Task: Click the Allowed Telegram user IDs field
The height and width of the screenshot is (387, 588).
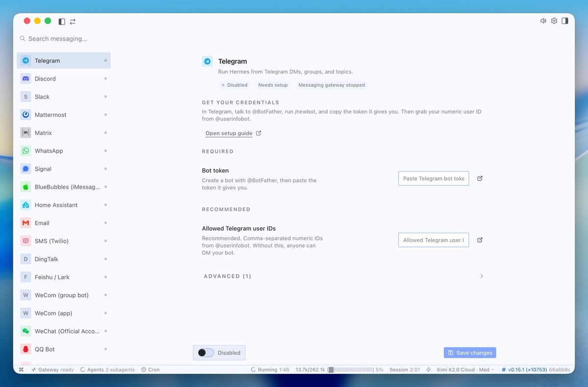Action: pos(434,240)
